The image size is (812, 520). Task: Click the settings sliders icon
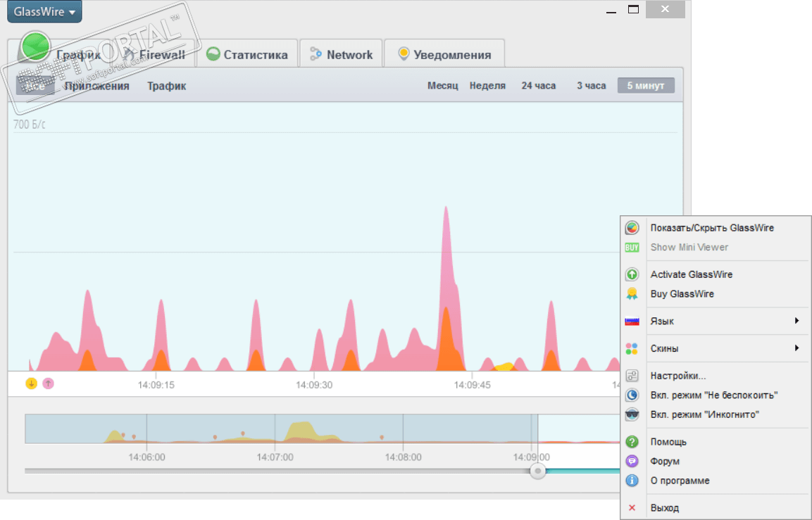[x=632, y=376]
